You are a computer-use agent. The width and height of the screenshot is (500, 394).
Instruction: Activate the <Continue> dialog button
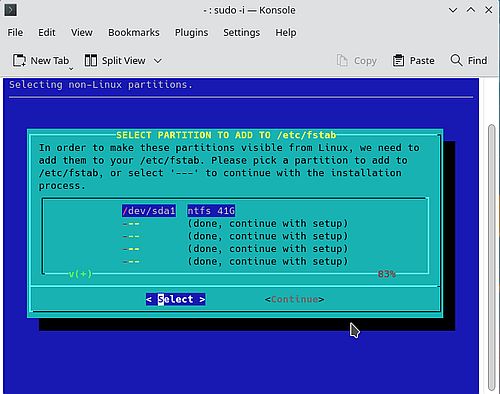pyautogui.click(x=294, y=299)
